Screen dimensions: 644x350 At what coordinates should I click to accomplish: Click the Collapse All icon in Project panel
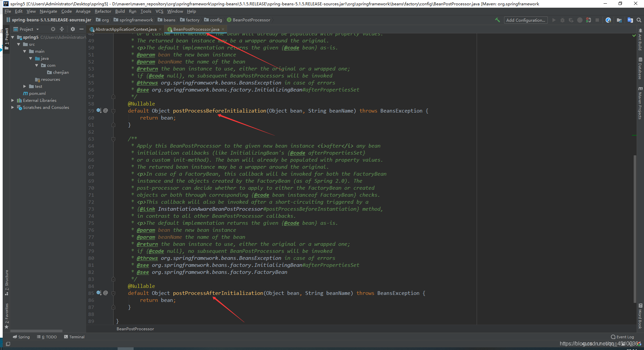coord(61,29)
